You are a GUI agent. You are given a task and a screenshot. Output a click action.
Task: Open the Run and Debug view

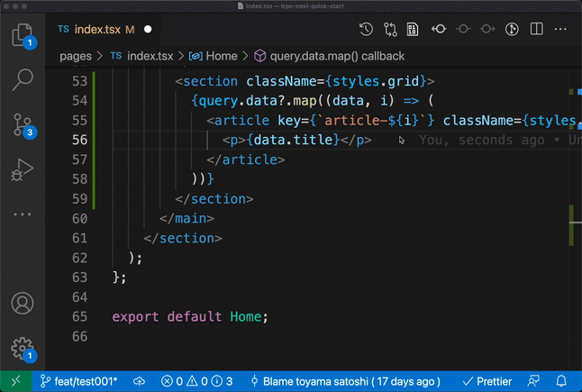tap(22, 169)
